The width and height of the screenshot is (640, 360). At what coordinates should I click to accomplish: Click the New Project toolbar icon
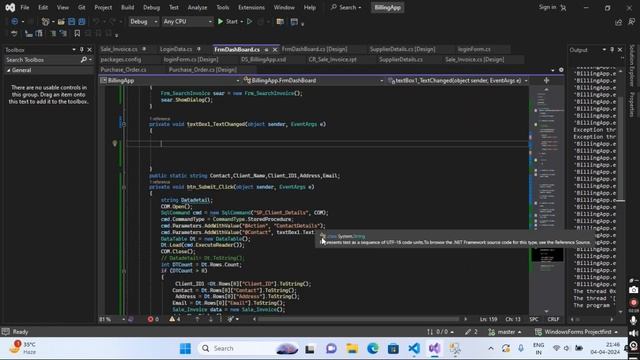[x=45, y=21]
